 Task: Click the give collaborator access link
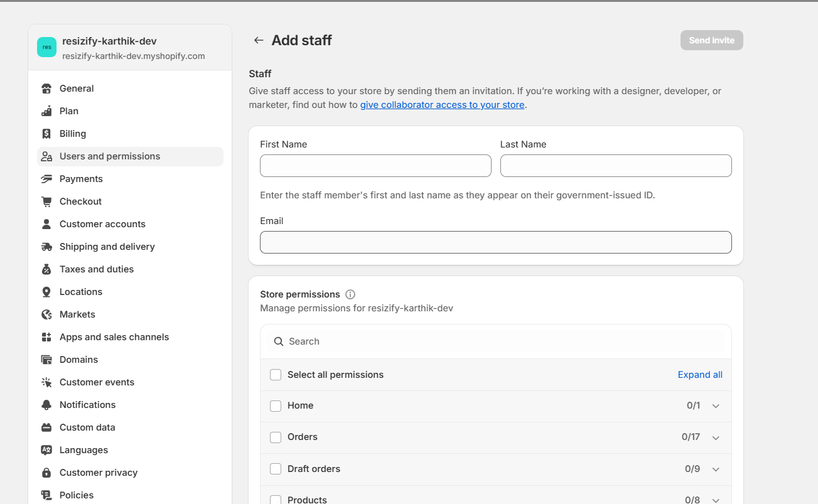pos(442,104)
